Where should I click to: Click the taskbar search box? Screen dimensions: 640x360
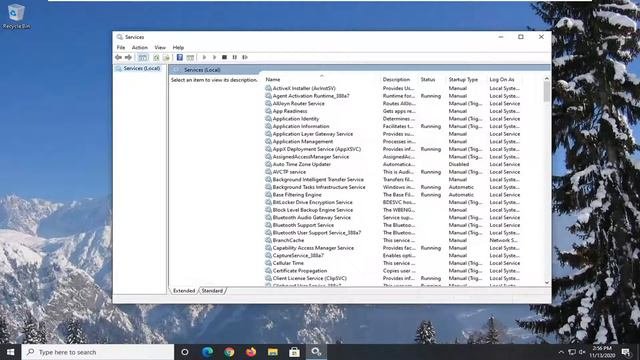tap(98, 352)
